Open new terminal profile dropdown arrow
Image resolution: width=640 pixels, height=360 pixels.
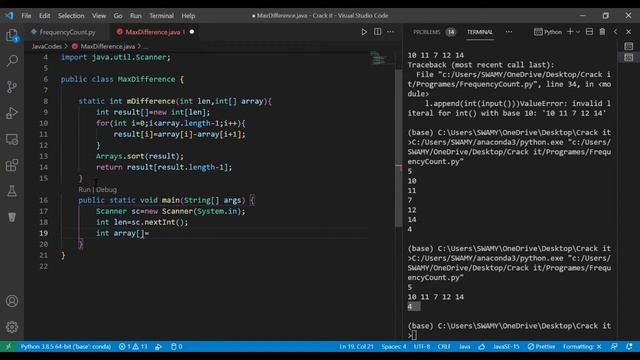[x=578, y=32]
